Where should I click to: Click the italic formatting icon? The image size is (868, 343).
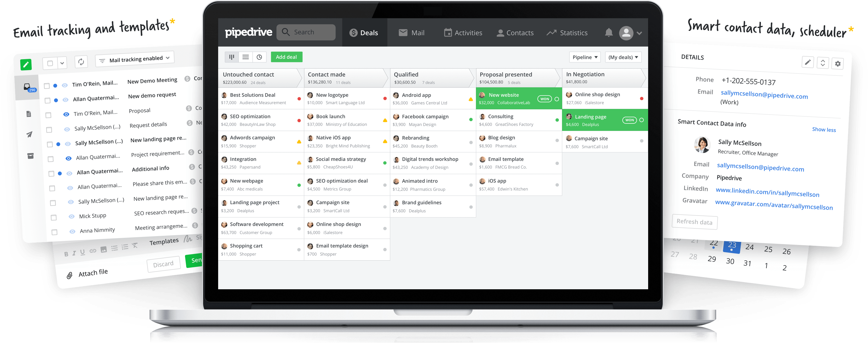click(74, 253)
